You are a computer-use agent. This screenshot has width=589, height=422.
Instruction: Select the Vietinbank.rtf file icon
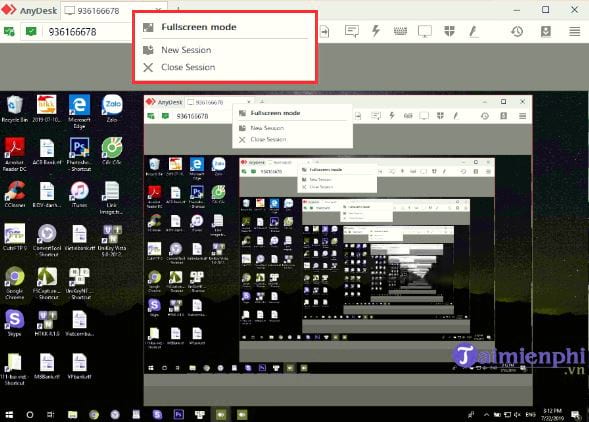(79, 237)
